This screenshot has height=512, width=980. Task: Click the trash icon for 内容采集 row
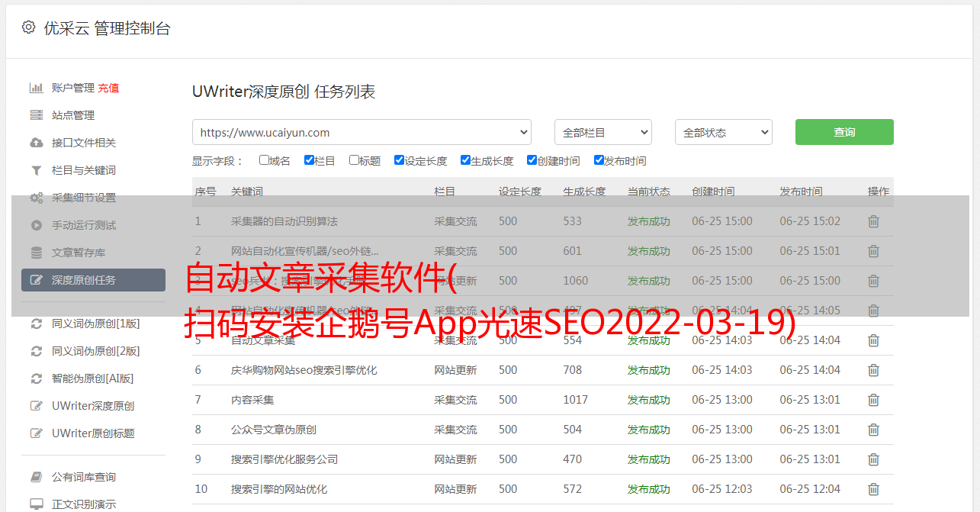point(873,400)
